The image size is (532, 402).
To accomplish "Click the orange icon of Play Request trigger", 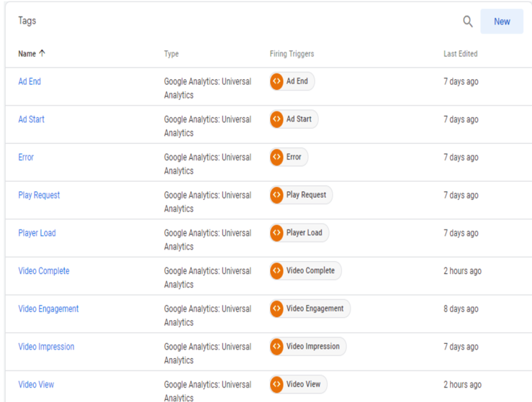I will point(277,195).
